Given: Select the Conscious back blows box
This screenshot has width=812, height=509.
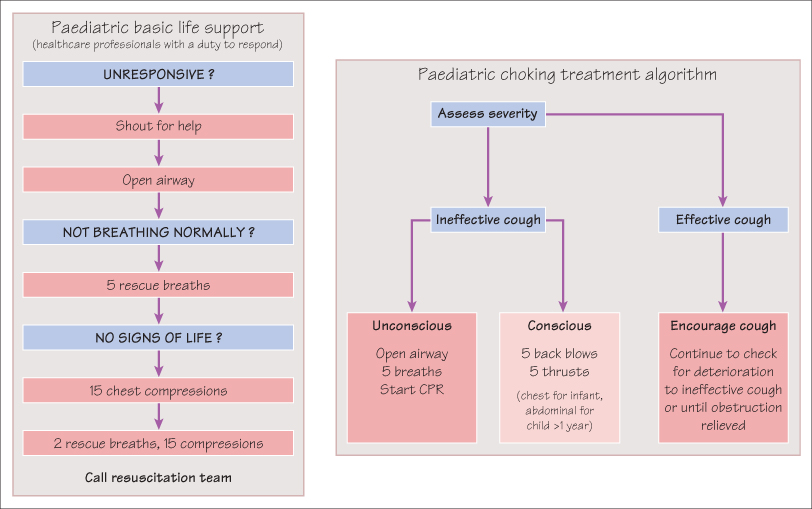Looking at the screenshot, I should [x=559, y=377].
